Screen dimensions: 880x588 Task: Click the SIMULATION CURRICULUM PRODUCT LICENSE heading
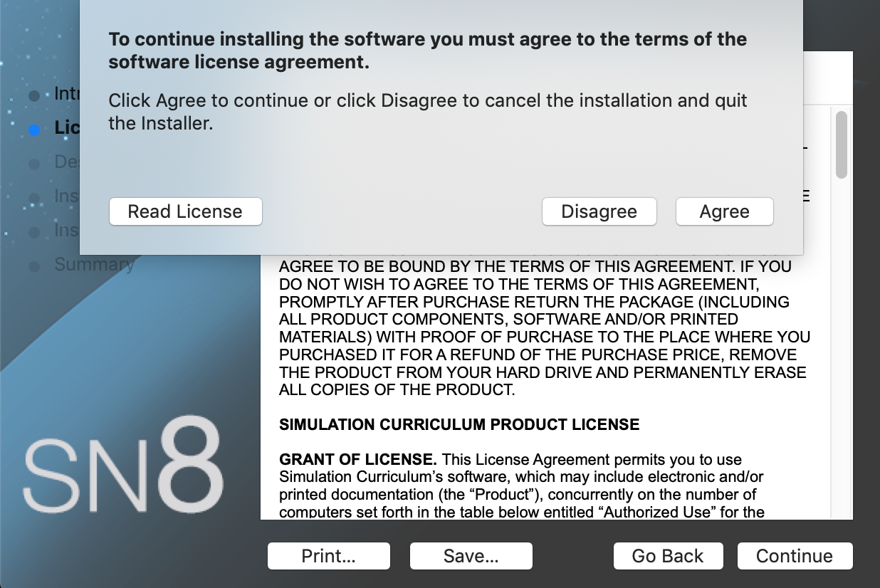click(459, 425)
